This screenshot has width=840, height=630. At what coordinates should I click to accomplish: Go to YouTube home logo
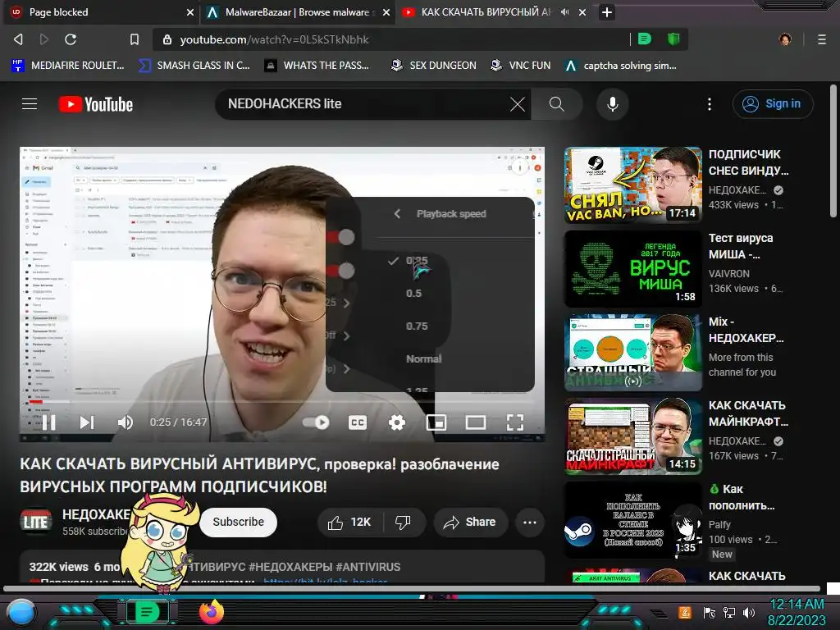click(96, 104)
